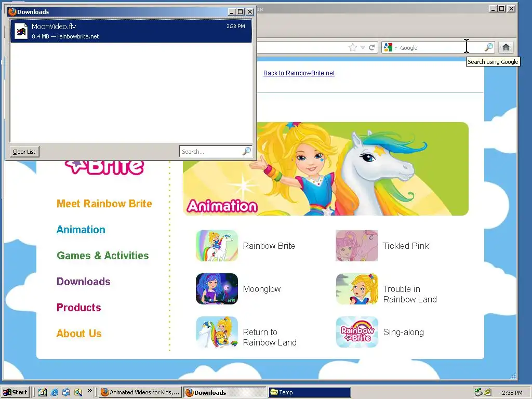Click the Rainbow Brite video title
The image size is (532, 399).
click(x=269, y=246)
